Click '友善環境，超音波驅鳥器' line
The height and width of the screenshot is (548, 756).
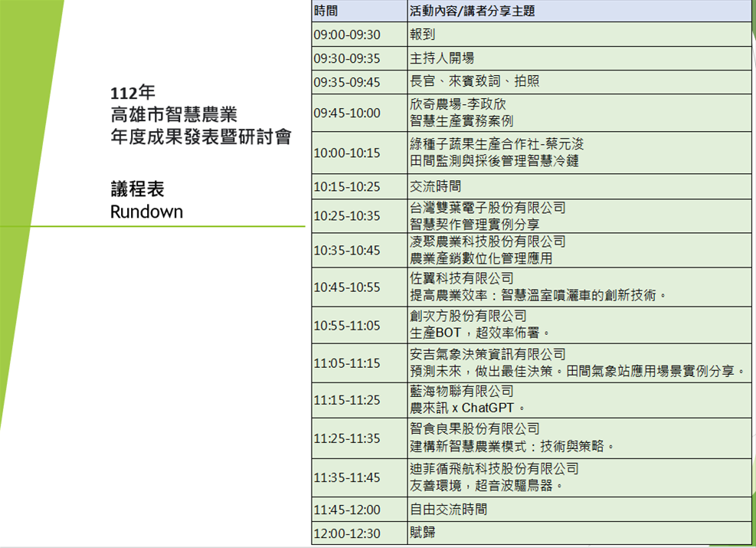pos(486,486)
